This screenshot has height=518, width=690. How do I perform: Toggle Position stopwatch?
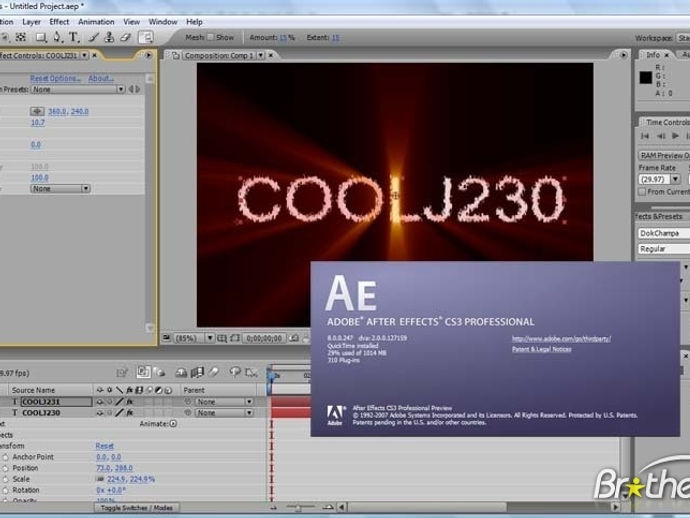pos(5,468)
